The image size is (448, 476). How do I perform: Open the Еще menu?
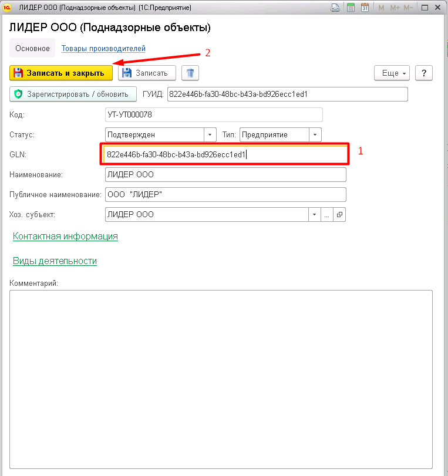point(392,73)
